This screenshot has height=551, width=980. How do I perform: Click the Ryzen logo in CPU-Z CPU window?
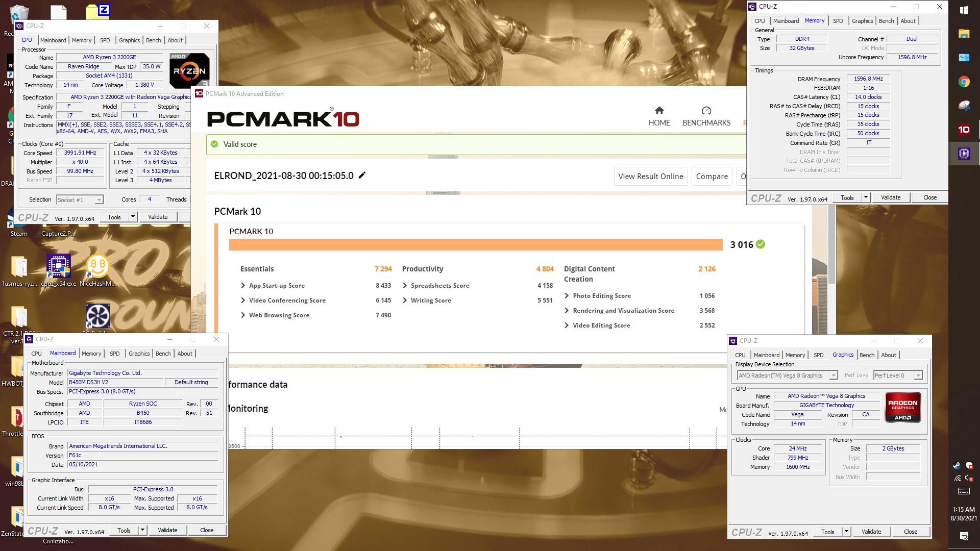coord(189,70)
